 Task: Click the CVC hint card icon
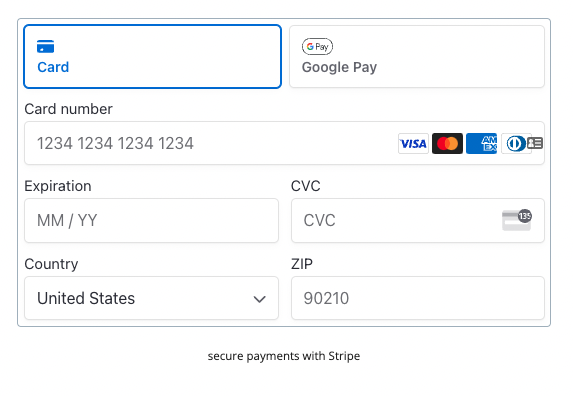[x=517, y=220]
